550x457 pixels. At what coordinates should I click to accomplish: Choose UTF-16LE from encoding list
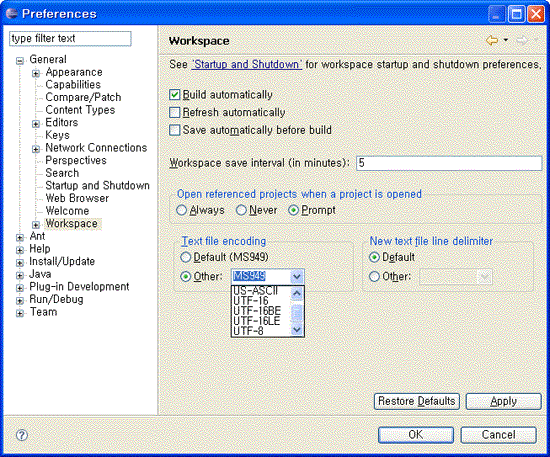click(x=261, y=321)
